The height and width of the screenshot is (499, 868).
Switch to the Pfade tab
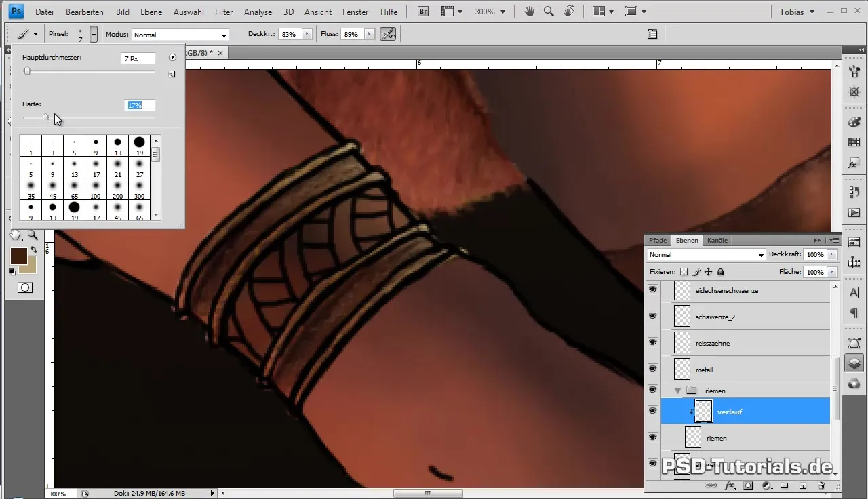(658, 240)
